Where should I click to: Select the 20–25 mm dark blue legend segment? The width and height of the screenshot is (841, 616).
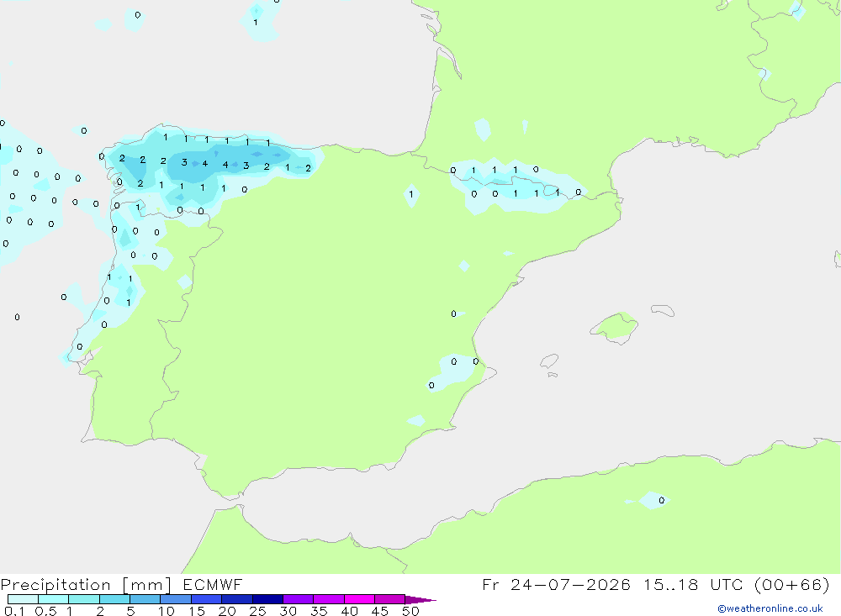(237, 599)
